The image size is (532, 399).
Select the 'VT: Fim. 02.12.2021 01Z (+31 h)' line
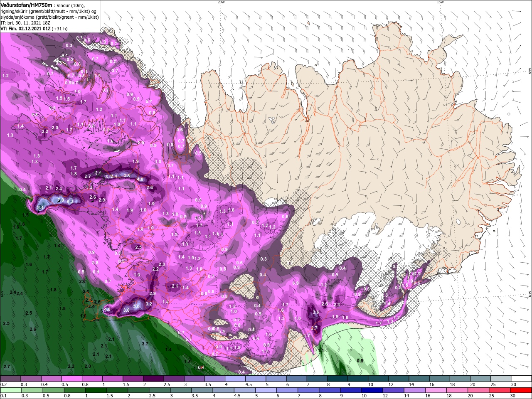(x=34, y=29)
